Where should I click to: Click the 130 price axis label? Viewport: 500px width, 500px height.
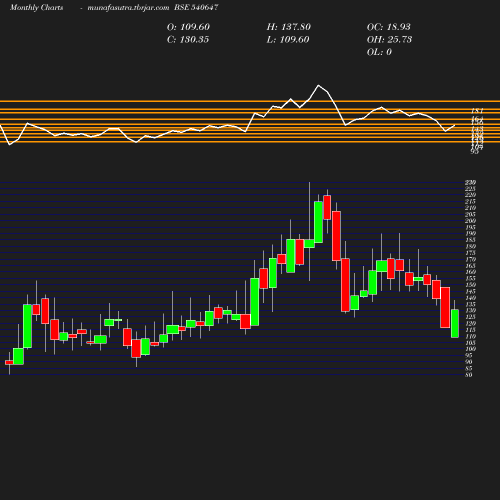pos(470,311)
